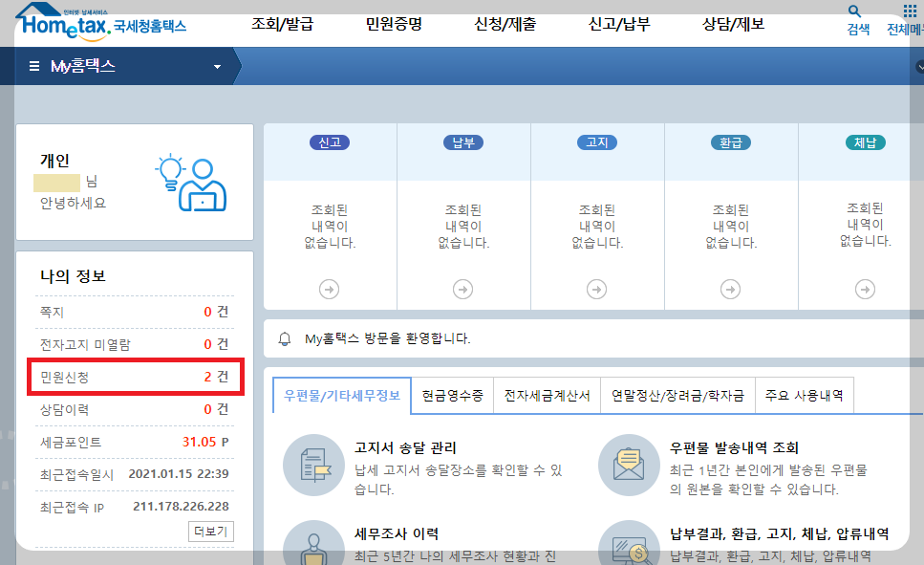924x565 pixels.
Task: Open the 고지서 송달 관리 link
Action: pos(405,448)
